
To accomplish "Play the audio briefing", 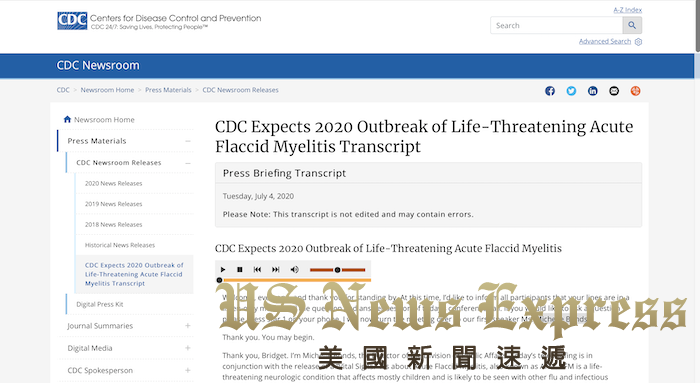I will tap(223, 270).
